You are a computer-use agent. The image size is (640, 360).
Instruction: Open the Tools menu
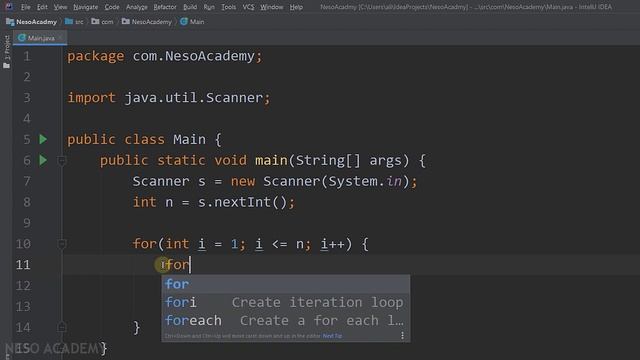pos(228,7)
